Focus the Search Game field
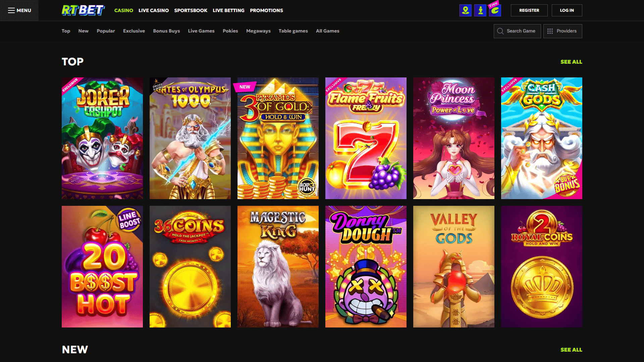Screen dimensions: 644x362 (x=517, y=31)
